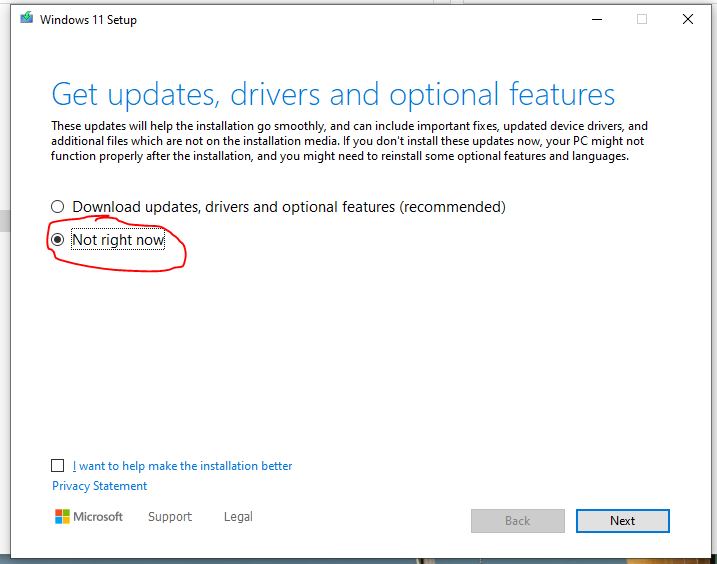Open the Support link

point(170,517)
